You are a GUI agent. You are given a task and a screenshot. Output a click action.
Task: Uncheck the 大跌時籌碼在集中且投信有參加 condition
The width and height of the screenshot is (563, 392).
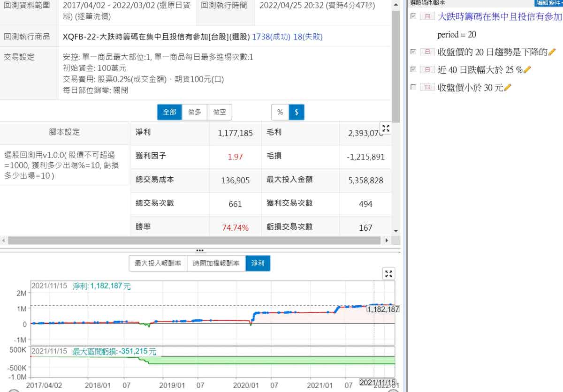(413, 16)
